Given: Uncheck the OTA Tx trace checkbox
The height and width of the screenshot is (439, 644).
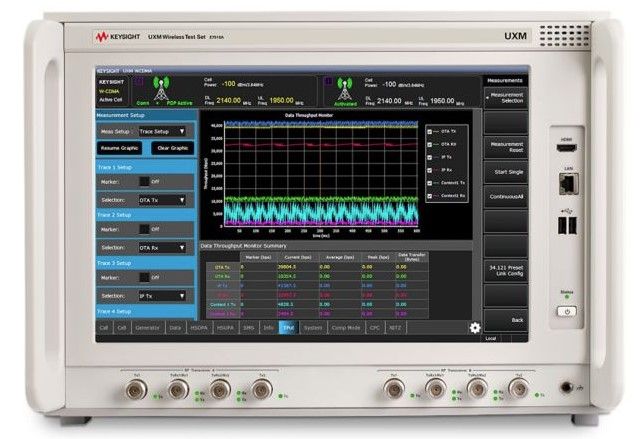Looking at the screenshot, I should pos(431,130).
